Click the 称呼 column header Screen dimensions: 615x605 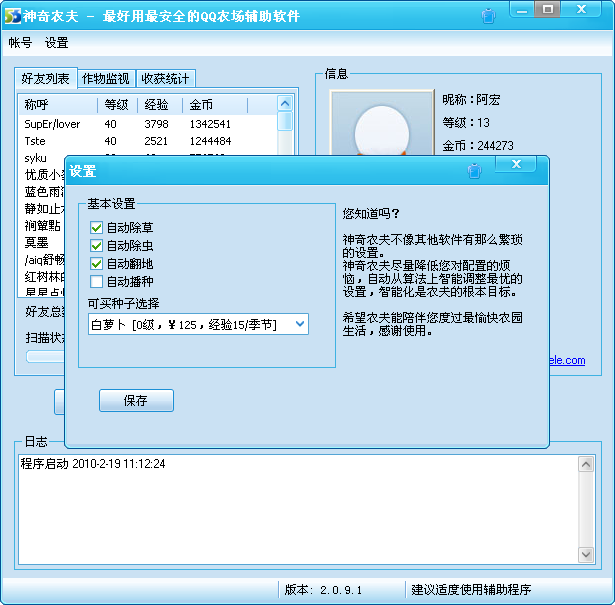pos(58,105)
